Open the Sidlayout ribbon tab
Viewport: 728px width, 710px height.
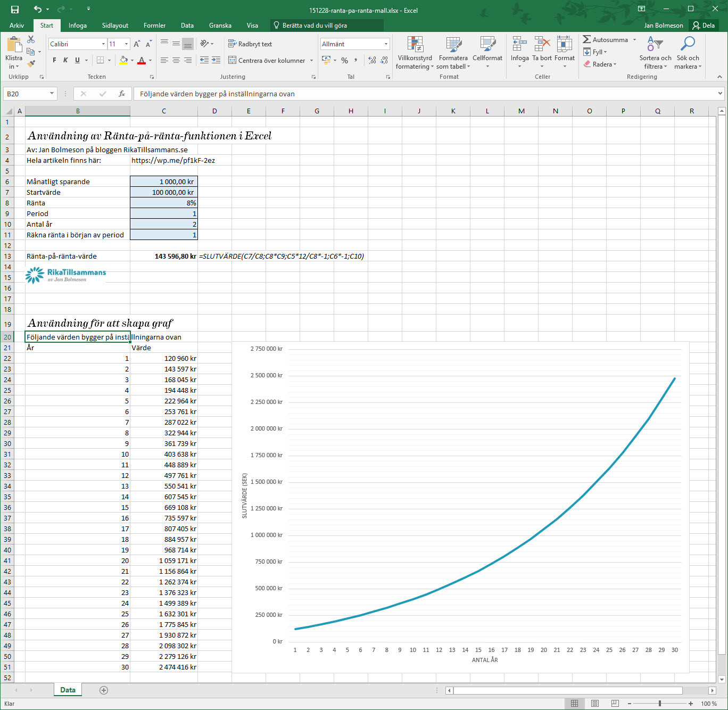(115, 26)
